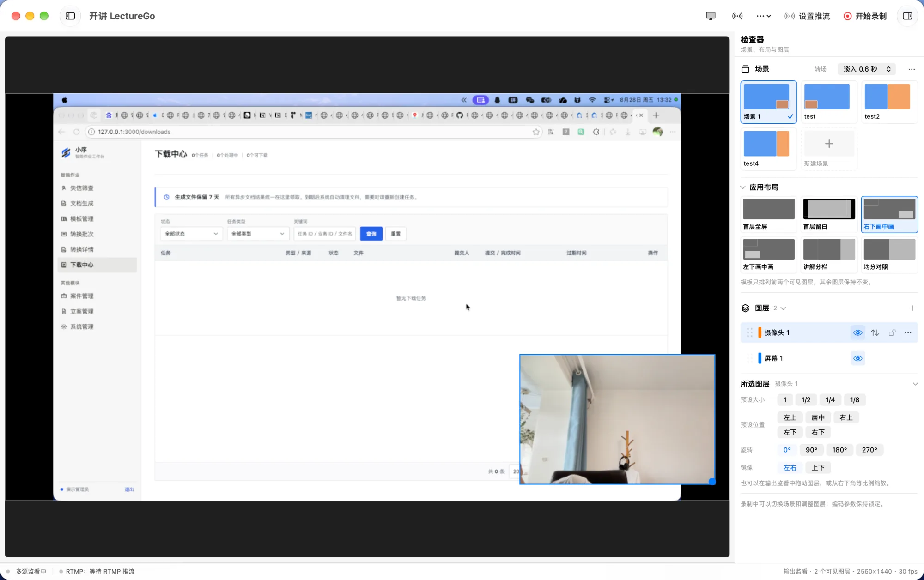924x580 pixels.
Task: Collapse the 应用布局 section
Action: [x=743, y=187]
